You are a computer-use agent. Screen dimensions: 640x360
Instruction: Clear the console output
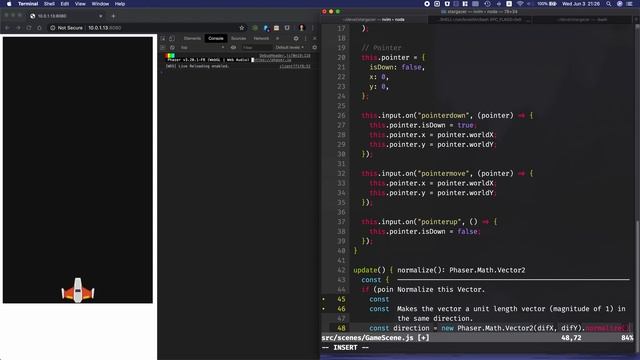tap(172, 48)
